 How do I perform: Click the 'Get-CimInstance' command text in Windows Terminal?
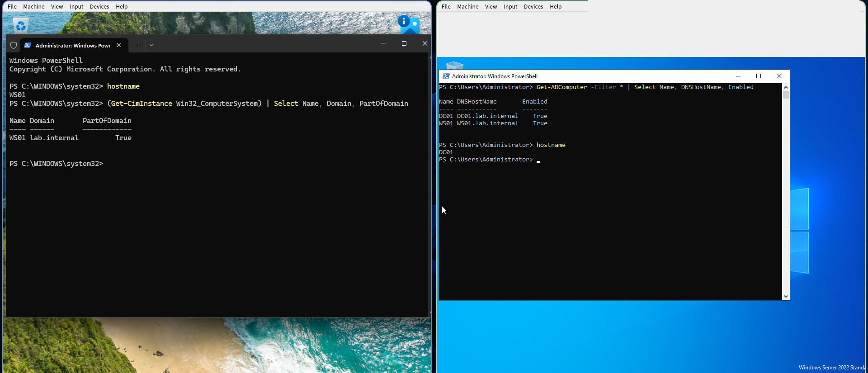pyautogui.click(x=142, y=104)
